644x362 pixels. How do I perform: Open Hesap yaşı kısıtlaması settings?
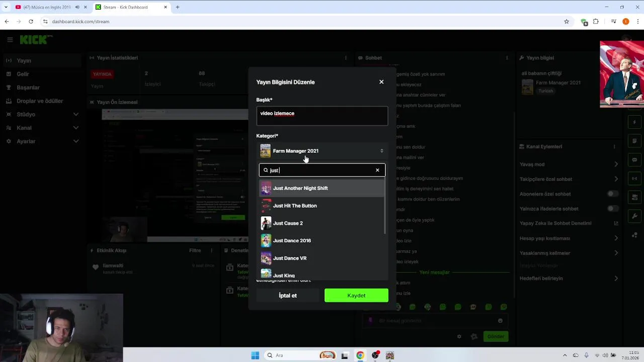[569, 238]
